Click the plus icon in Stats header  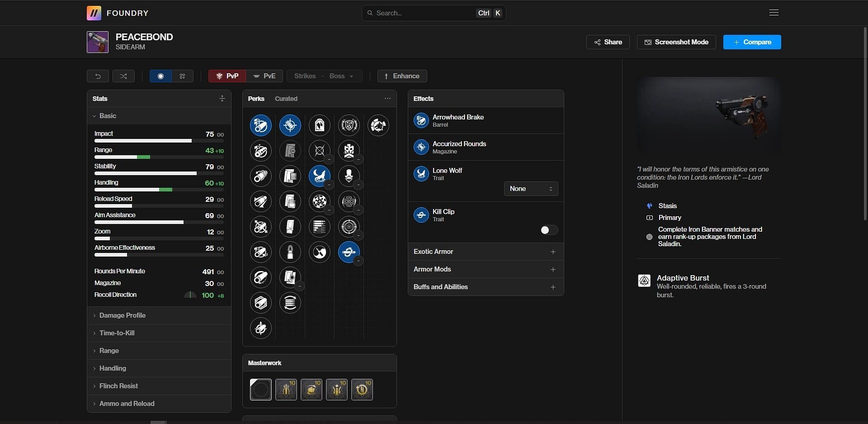222,98
